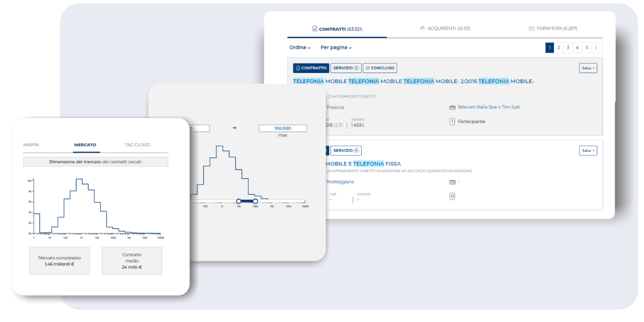This screenshot has height=322, width=644.
Task: Switch to the Tag Cloud tab
Action: pyautogui.click(x=137, y=145)
